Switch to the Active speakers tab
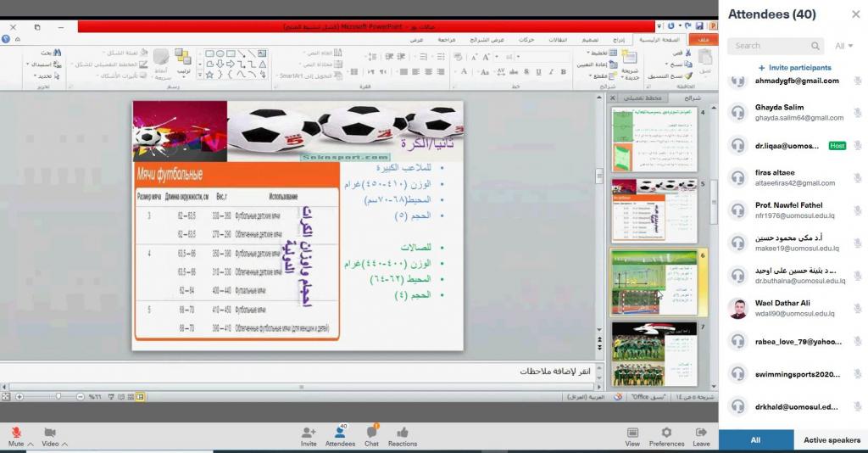 tap(831, 439)
